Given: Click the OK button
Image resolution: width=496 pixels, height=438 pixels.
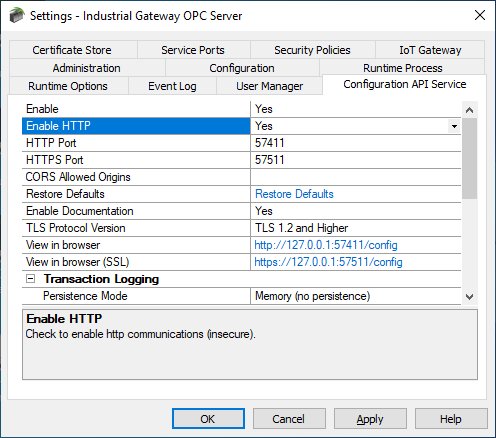Looking at the screenshot, I should tap(208, 419).
